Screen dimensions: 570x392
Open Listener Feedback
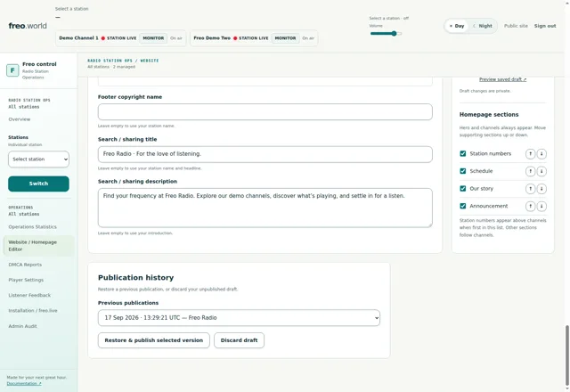click(x=29, y=295)
